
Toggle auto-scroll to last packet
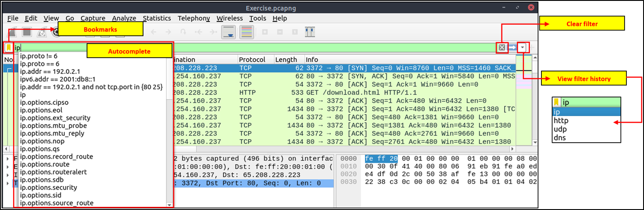point(228,32)
